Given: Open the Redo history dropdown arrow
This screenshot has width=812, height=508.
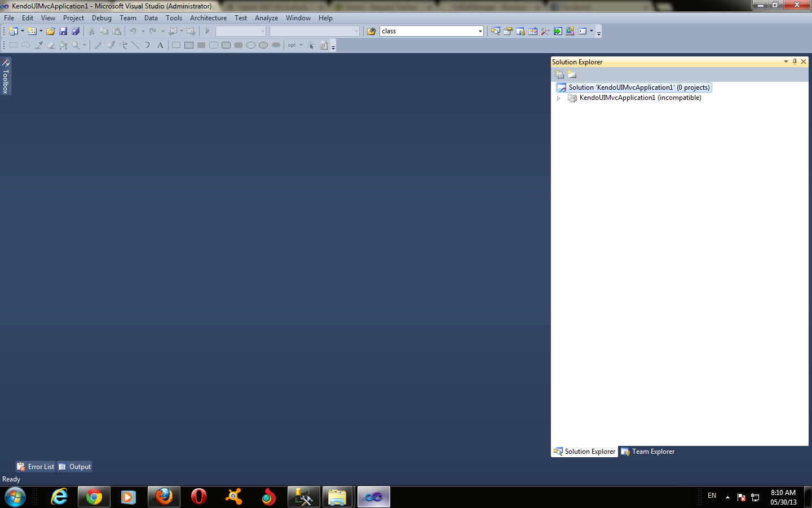Looking at the screenshot, I should pyautogui.click(x=162, y=31).
